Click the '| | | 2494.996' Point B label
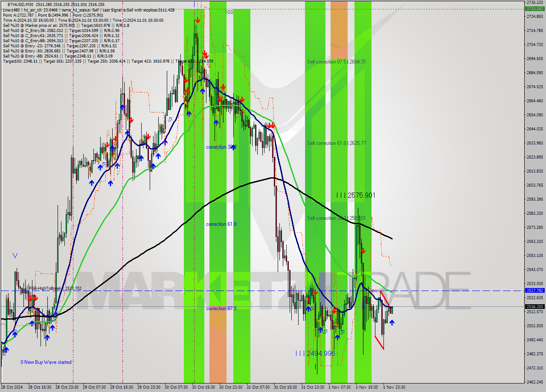The image size is (546, 392). tap(315, 353)
